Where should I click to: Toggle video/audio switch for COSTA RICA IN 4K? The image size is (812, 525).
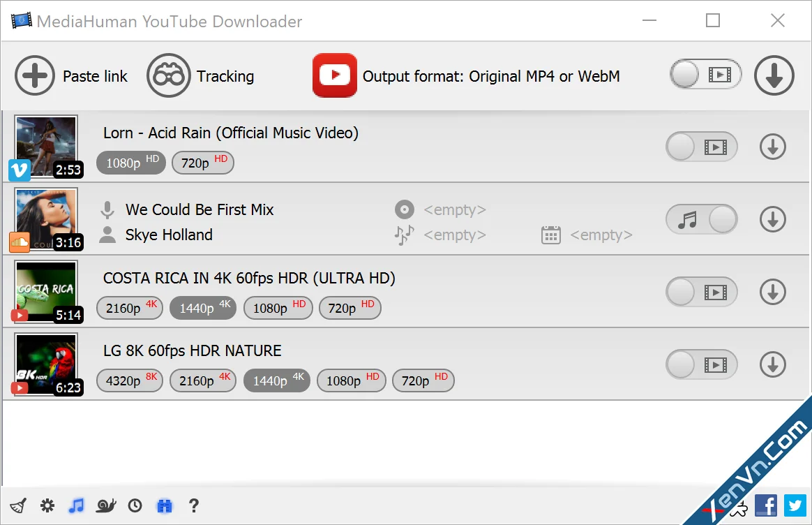702,292
